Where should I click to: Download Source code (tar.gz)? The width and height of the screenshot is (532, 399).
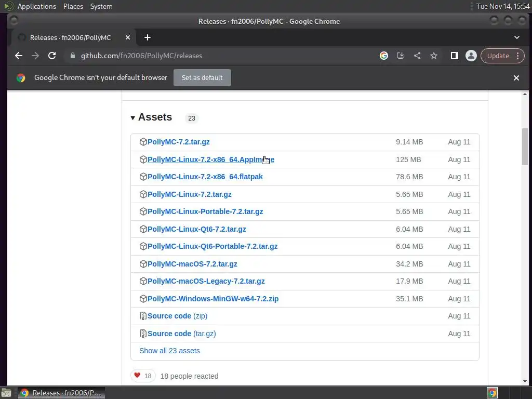tap(181, 334)
